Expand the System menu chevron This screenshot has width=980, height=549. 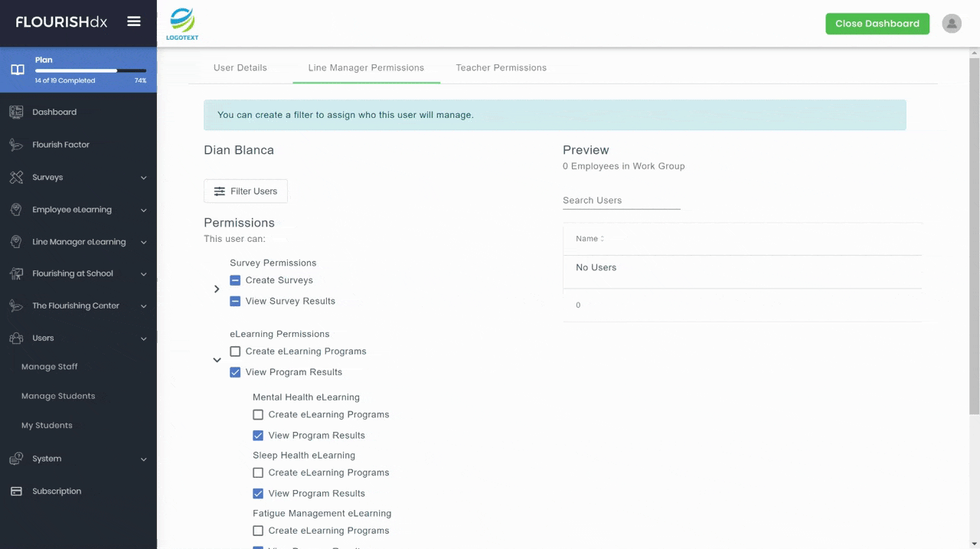coord(143,459)
